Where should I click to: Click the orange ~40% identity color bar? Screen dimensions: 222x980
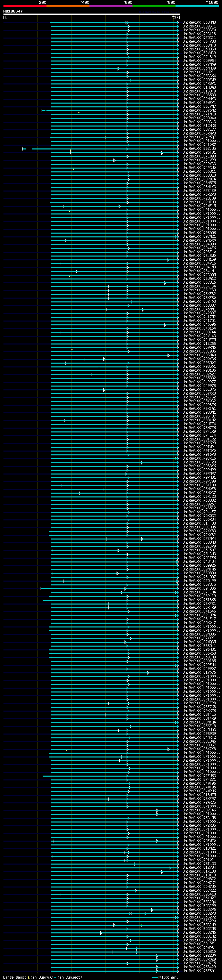pos(68,6)
